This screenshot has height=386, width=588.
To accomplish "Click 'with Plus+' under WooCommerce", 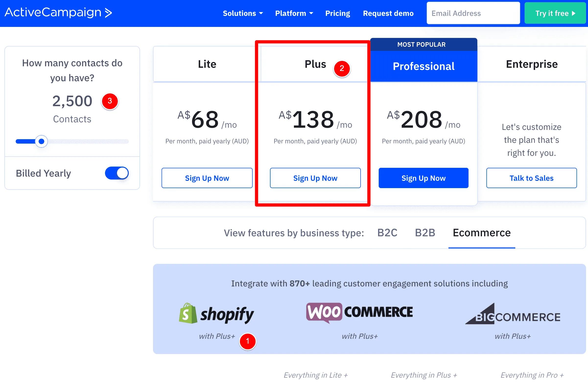I will pos(360,336).
